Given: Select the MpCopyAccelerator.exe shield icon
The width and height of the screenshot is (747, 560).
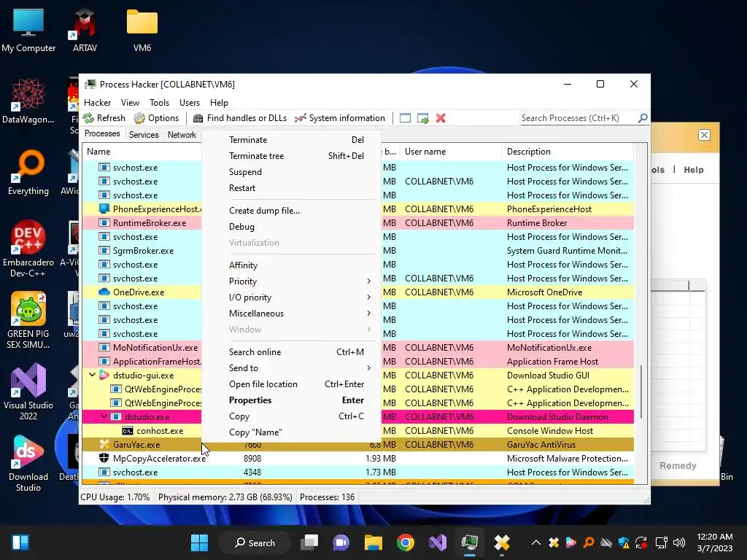Looking at the screenshot, I should point(104,458).
